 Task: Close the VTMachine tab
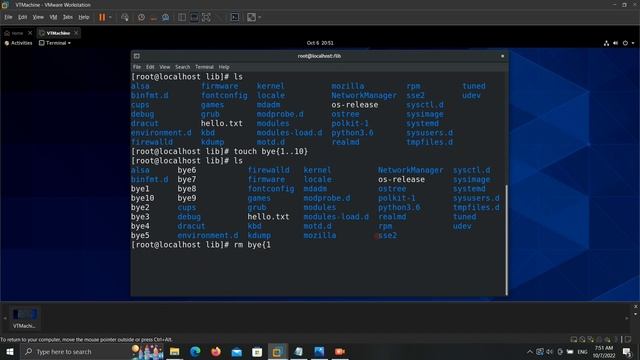point(76,33)
